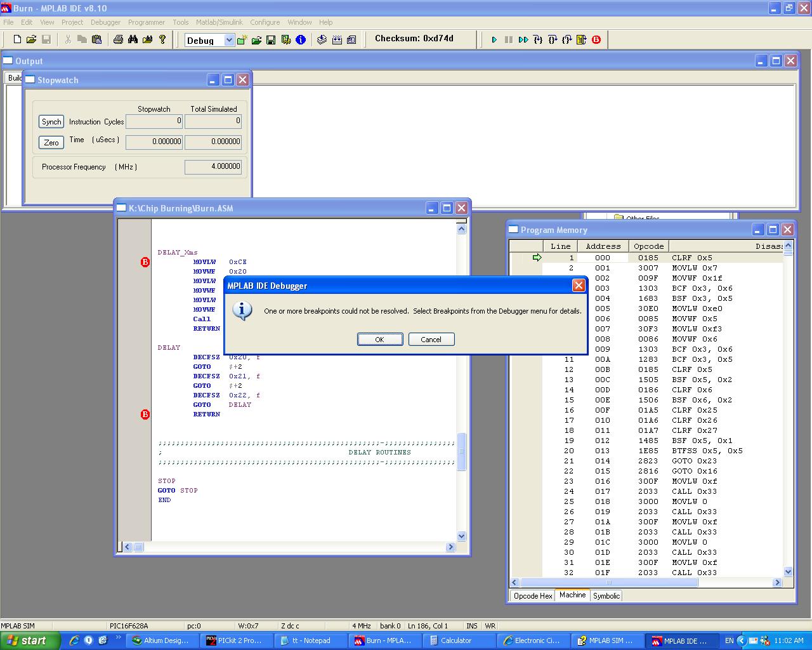This screenshot has width=812, height=650.
Task: Click the Find binoculars toolbar icon
Action: 133,39
